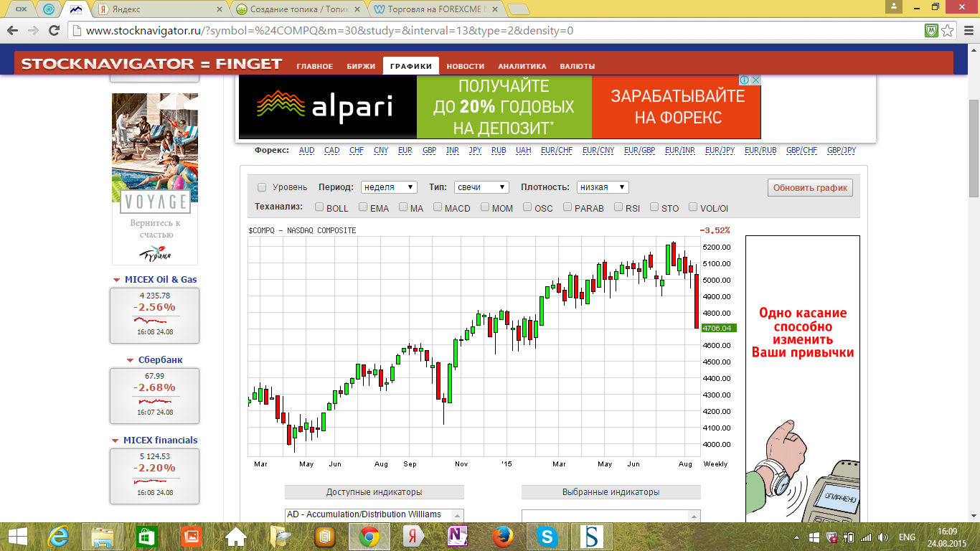Screen dimensions: 980x551
Task: Open OneNote from the taskbar
Action: coord(458,537)
